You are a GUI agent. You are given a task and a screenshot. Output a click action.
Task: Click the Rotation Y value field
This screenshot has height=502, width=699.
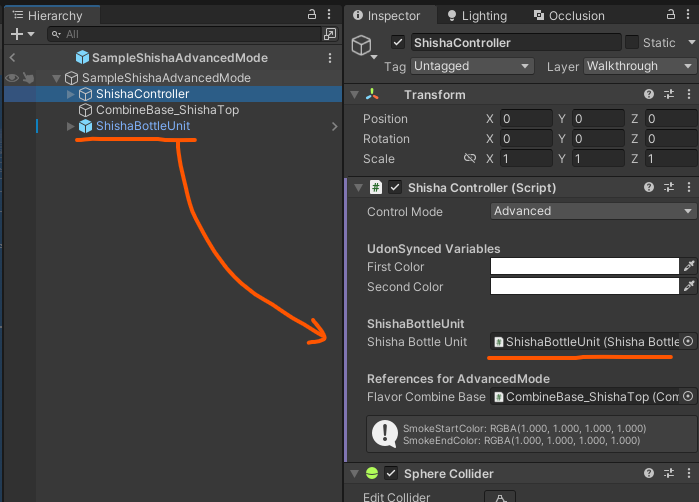(598, 139)
